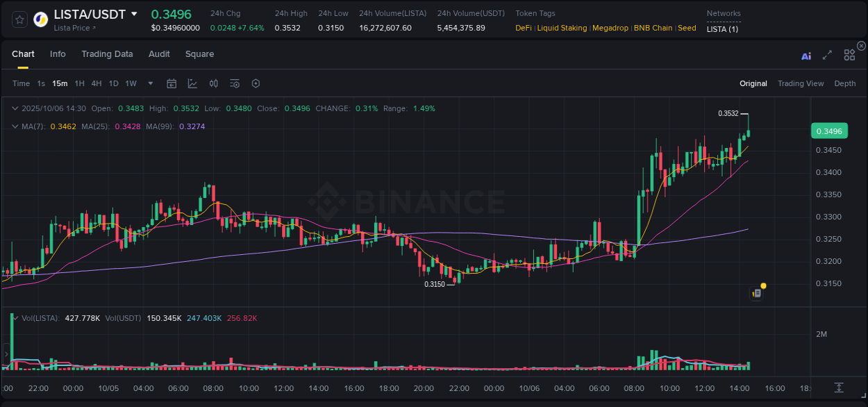Click the order book icon near the price
The image size is (868, 407).
(756, 293)
